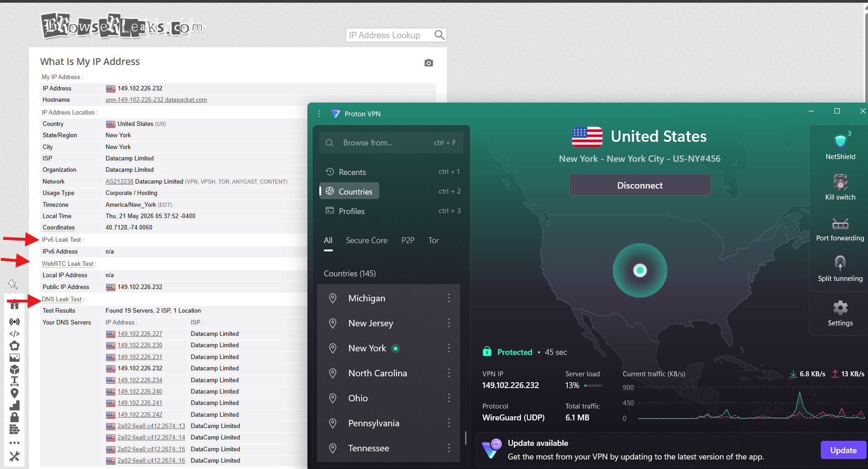Select Countries in Proton VPN sidebar
868x469 pixels.
pos(349,191)
